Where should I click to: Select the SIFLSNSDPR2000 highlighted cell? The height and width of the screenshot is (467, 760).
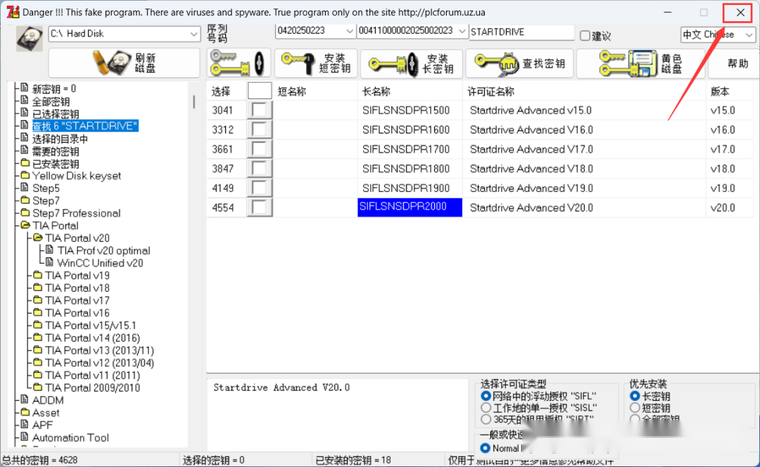pos(410,207)
